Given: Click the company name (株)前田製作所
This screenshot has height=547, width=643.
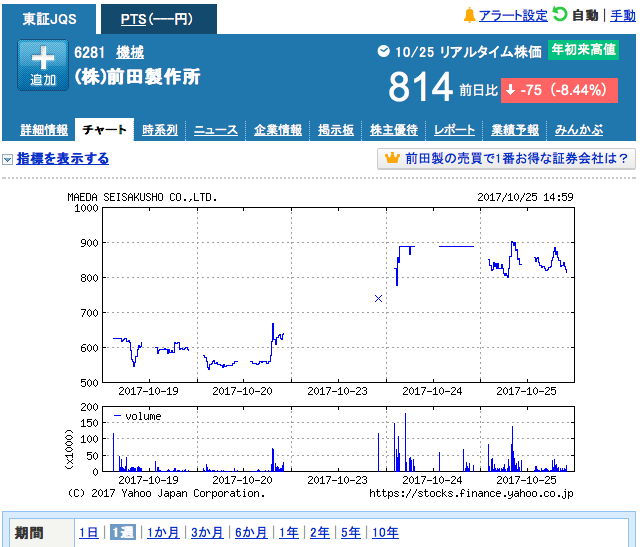Looking at the screenshot, I should coord(137,77).
